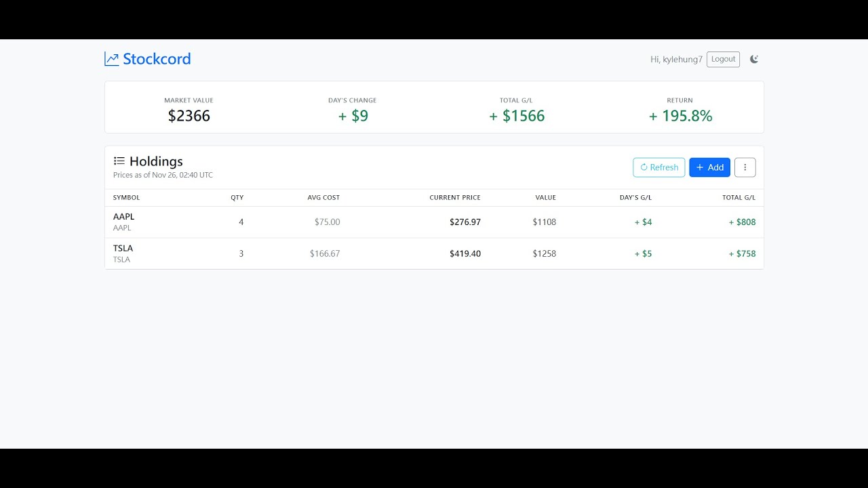Click TSLA quantity 3
Screen dimensions: 868x488
click(x=241, y=253)
